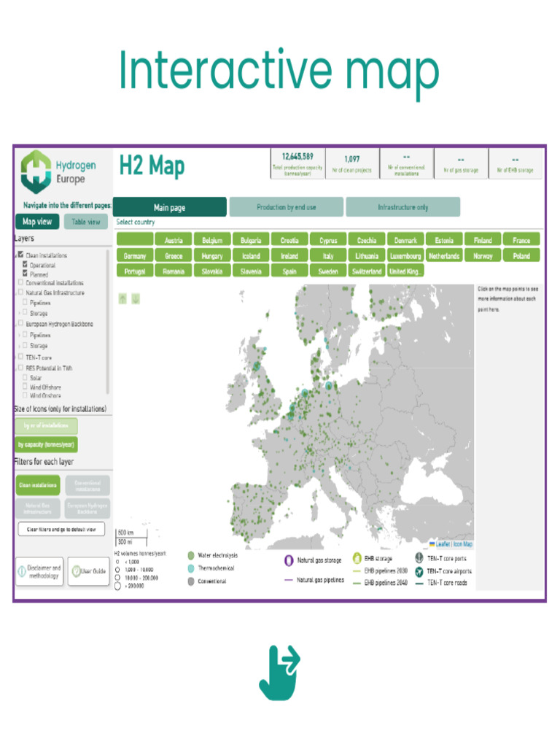The width and height of the screenshot is (560, 747).
Task: Click the EHB pipelines 2030 legend line
Action: [357, 570]
